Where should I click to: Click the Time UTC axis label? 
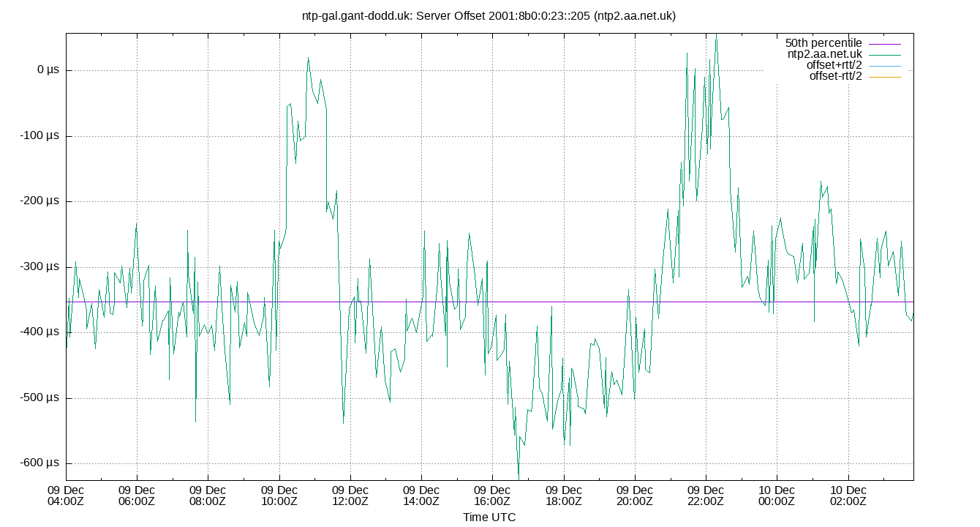pyautogui.click(x=490, y=517)
